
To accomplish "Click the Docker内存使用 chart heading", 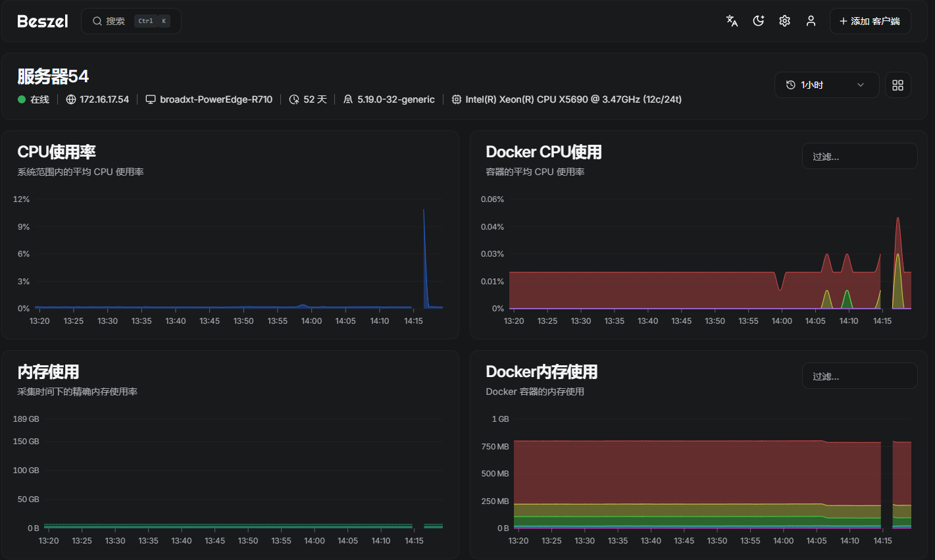I will click(542, 372).
